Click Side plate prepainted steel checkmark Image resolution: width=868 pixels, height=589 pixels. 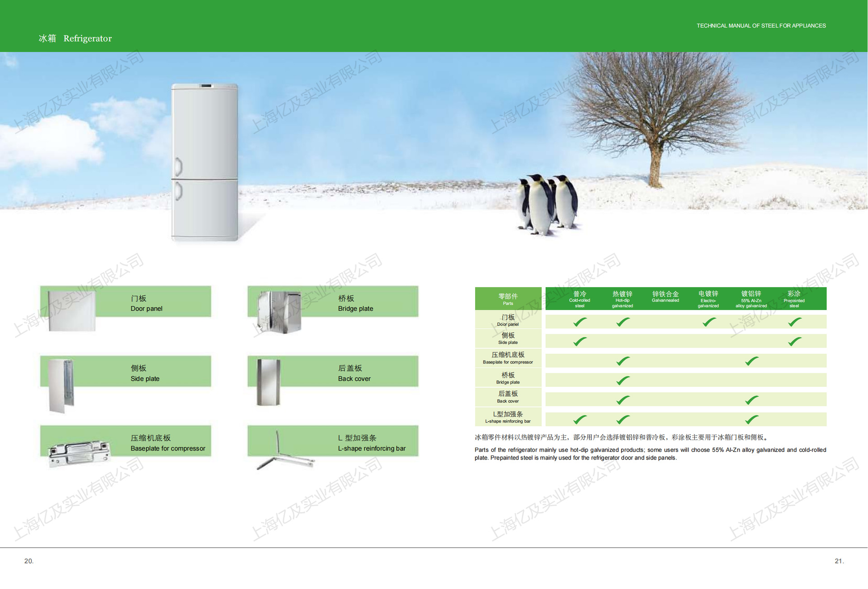coord(794,342)
